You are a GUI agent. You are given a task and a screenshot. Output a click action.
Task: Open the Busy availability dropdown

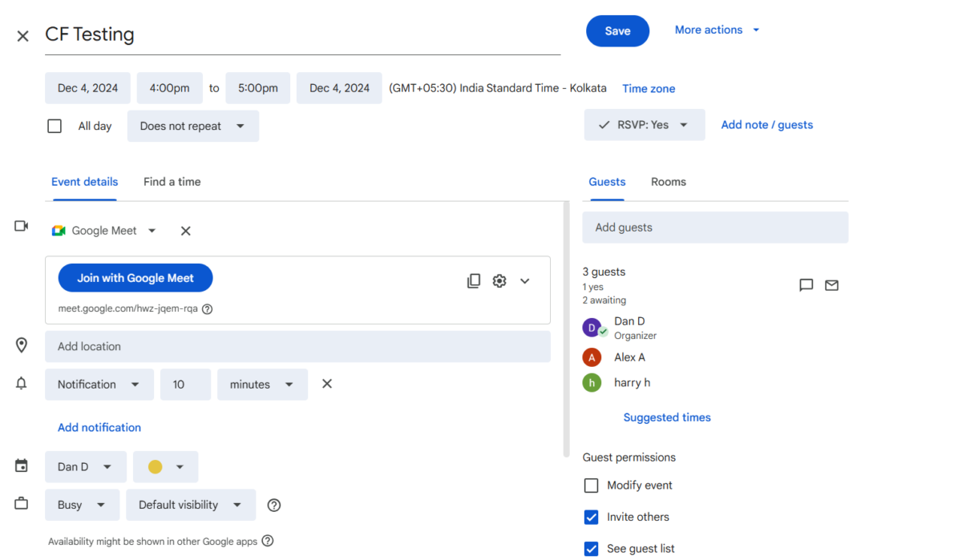(x=82, y=505)
